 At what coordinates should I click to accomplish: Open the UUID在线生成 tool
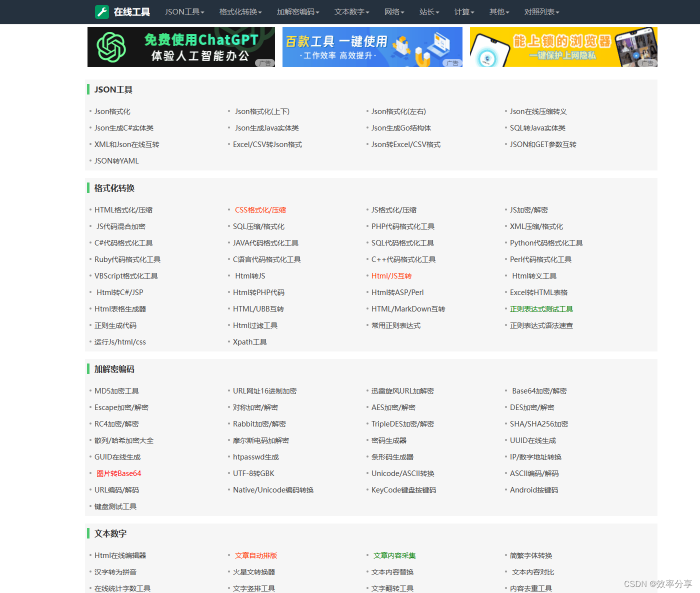(x=533, y=440)
